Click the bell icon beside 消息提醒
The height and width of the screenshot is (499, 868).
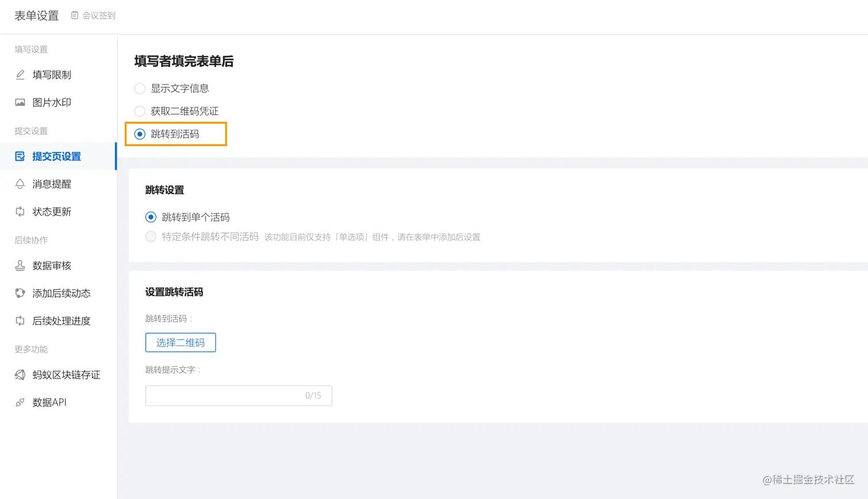[x=20, y=184]
